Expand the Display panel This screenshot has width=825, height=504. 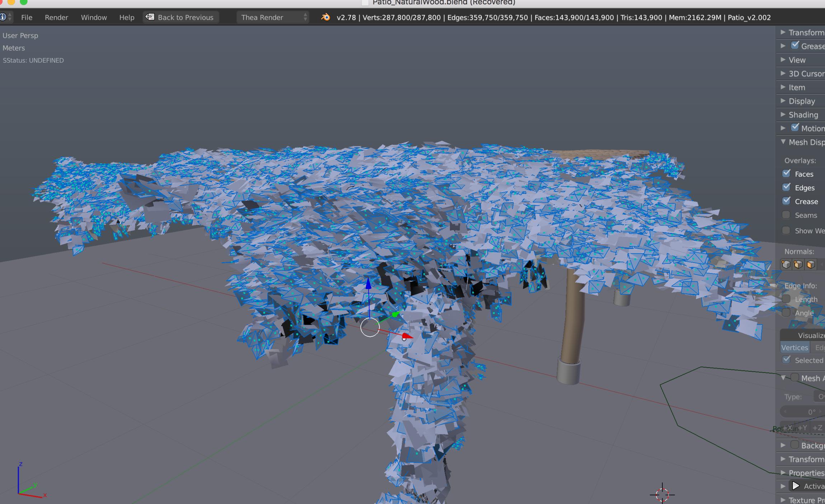coord(783,101)
